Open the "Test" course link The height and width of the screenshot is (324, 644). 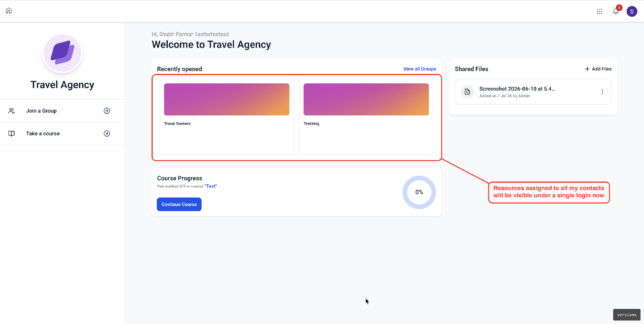tap(211, 186)
